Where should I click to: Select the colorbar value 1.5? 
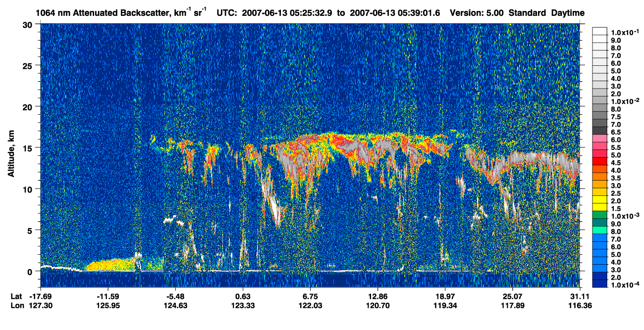pos(616,208)
